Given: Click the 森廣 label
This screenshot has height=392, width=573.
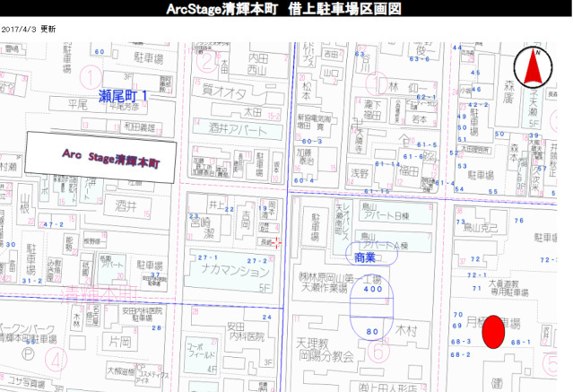Looking at the screenshot, I should coord(509,92).
